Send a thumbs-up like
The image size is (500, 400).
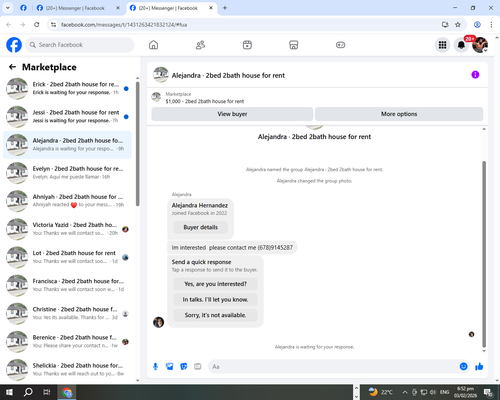[x=479, y=367]
